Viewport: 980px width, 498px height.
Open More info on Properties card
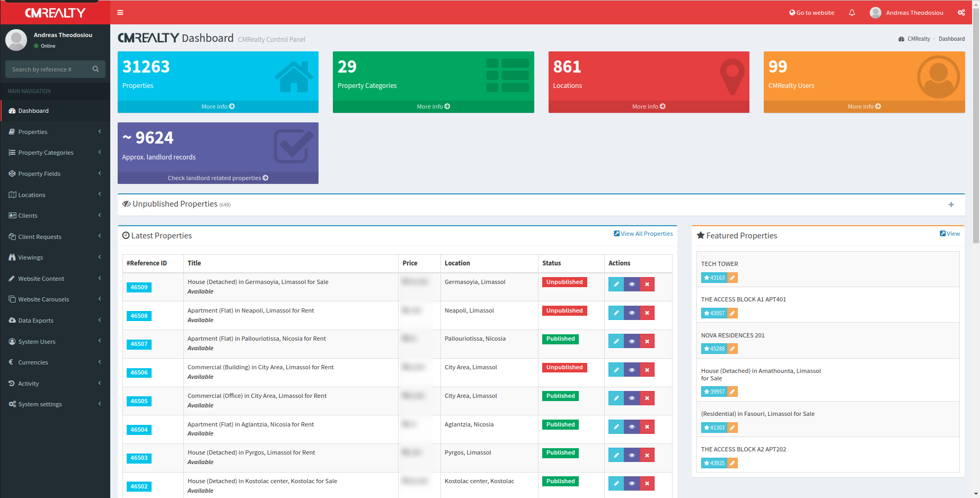click(218, 106)
